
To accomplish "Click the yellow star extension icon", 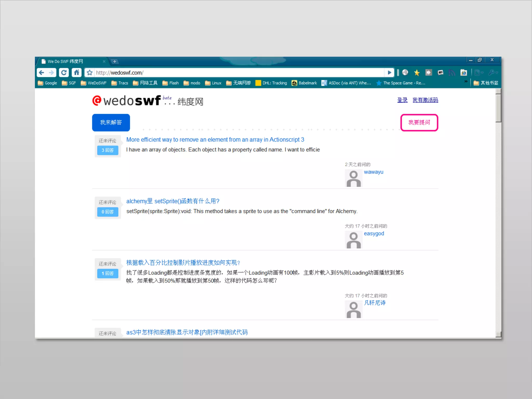I will [417, 73].
